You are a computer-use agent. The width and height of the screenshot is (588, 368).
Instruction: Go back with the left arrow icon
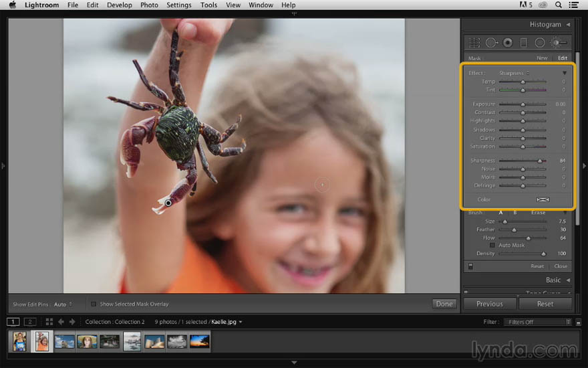61,322
